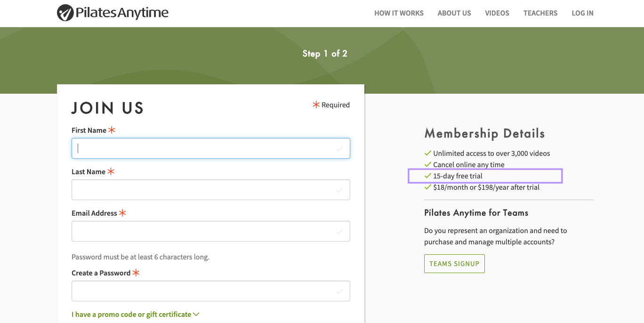
Task: Click "Unlimited access to over 3,000 videos"
Action: tap(491, 153)
